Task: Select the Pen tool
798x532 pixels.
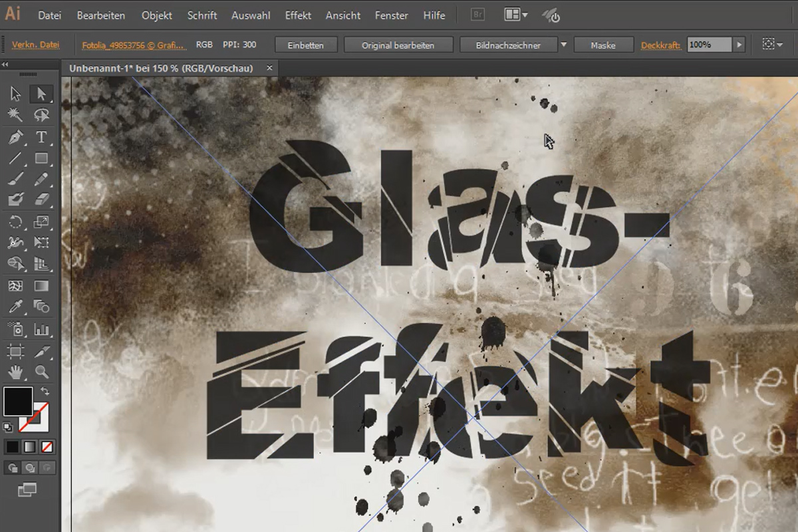Action: [x=16, y=137]
